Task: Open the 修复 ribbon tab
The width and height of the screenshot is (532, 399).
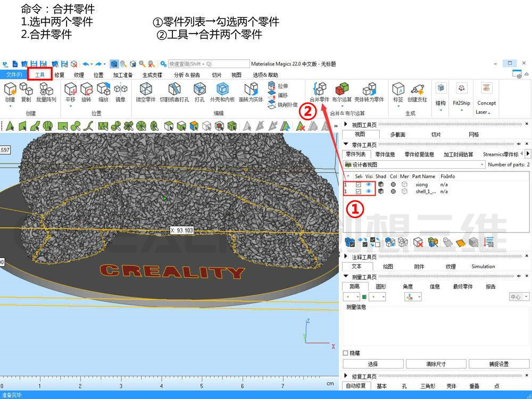Action: tap(60, 74)
